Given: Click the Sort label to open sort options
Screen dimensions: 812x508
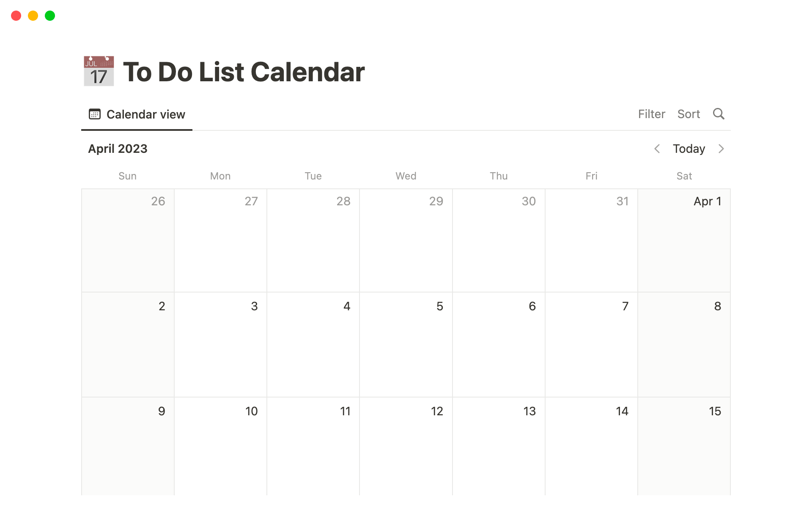Looking at the screenshot, I should click(689, 114).
